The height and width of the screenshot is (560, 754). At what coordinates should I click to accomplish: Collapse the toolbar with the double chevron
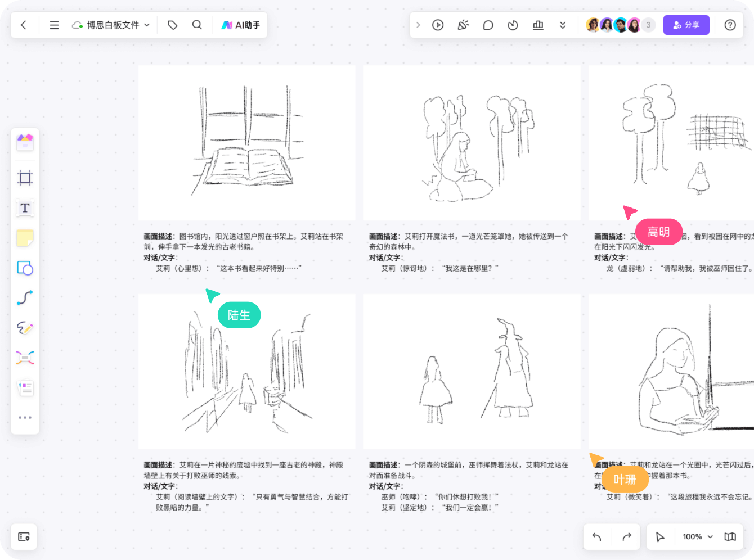pos(563,25)
